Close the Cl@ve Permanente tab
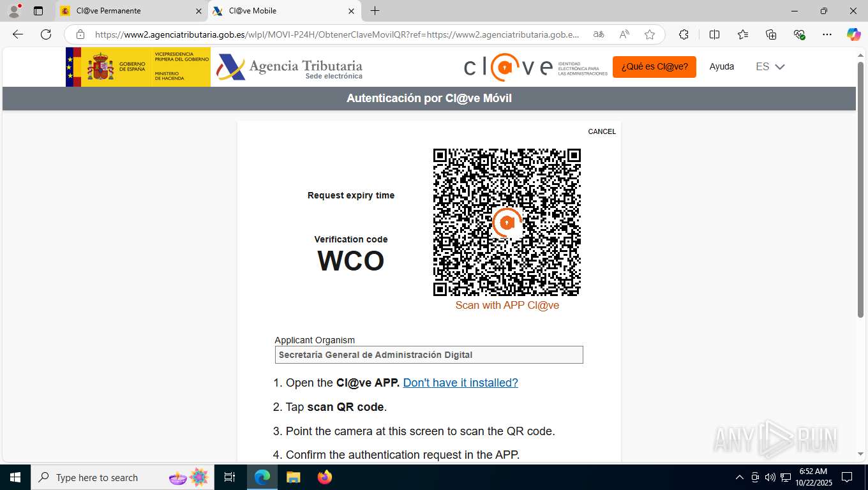 198,11
